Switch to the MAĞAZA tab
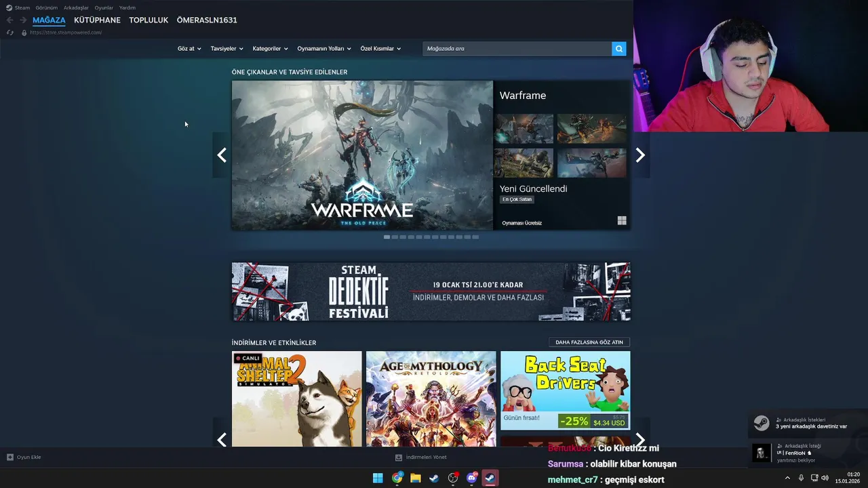 click(x=49, y=20)
